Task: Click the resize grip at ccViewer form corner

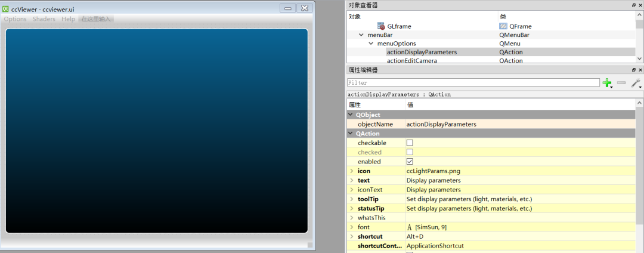Action: [310, 245]
